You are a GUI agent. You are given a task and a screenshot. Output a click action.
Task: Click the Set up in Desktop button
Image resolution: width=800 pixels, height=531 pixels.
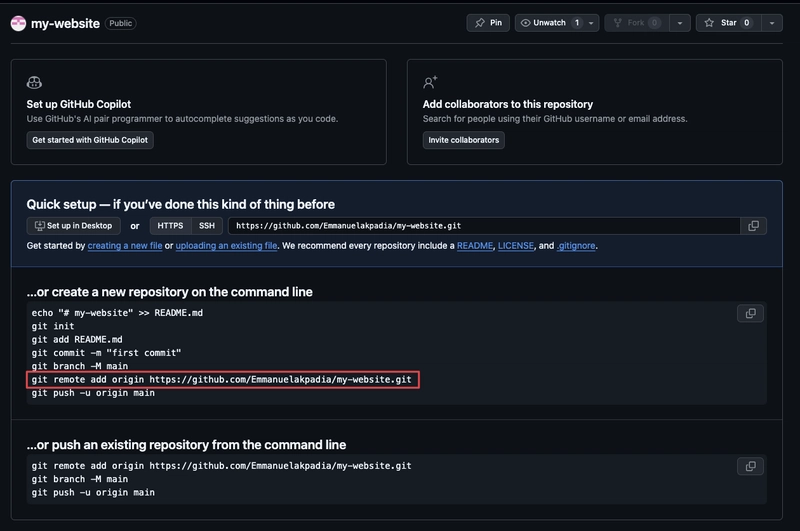[x=73, y=225]
